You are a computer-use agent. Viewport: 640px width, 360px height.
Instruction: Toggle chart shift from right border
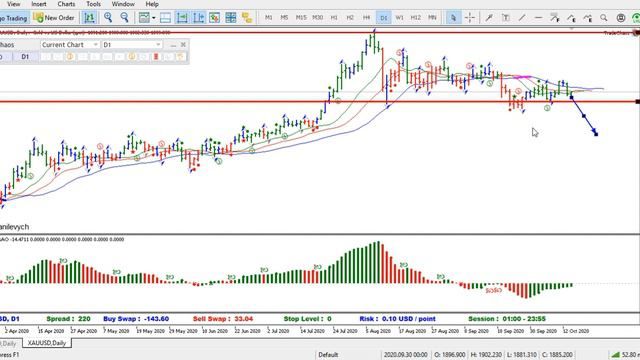(199, 18)
